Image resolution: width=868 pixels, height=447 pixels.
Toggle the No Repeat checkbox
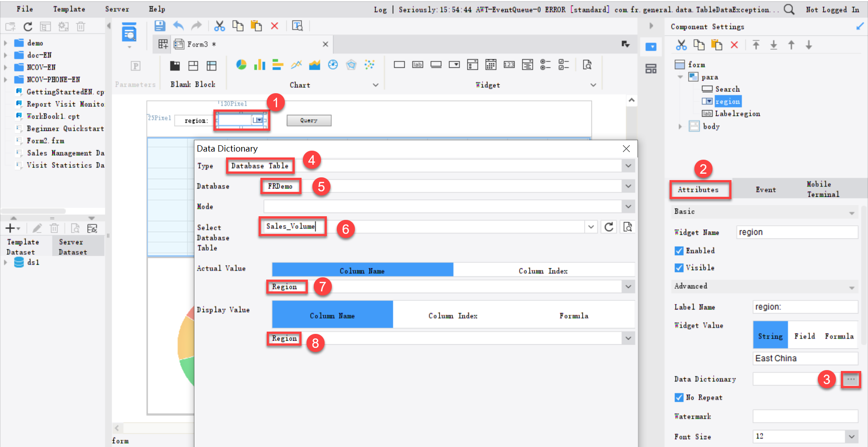[679, 397]
